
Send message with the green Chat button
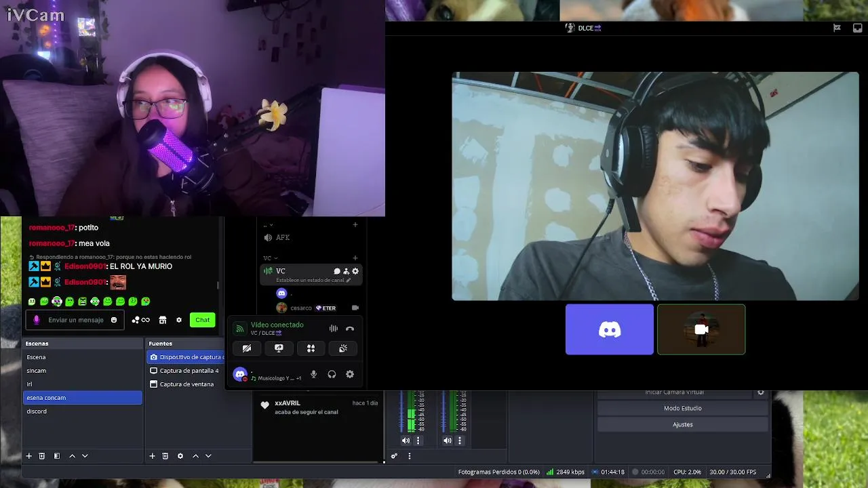[x=202, y=320]
